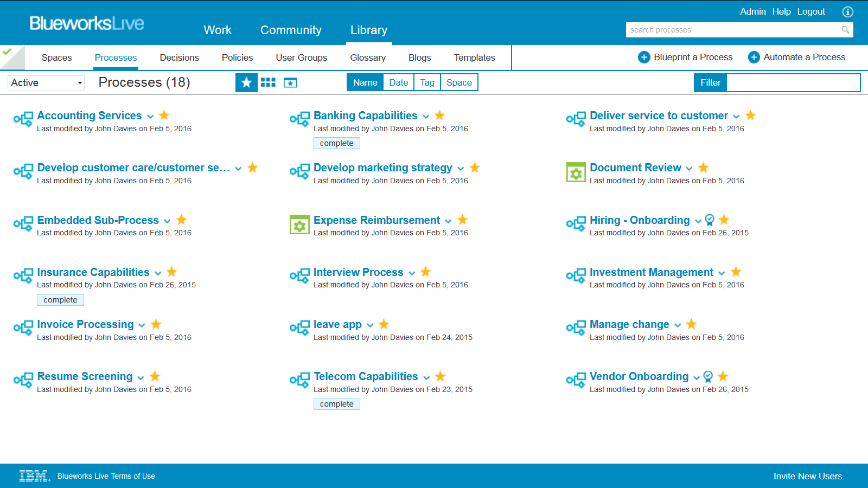
Task: Open the Active status dropdown
Action: point(46,82)
